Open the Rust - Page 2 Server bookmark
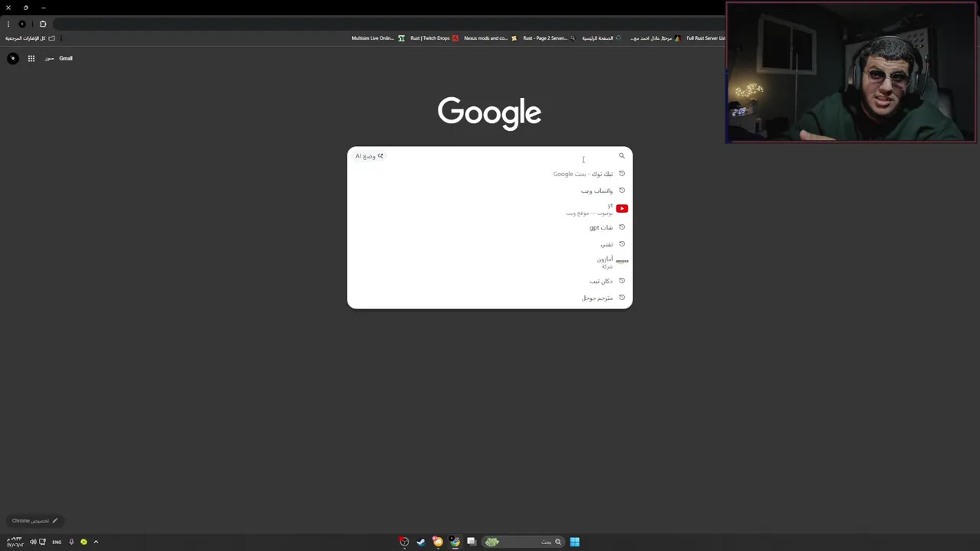This screenshot has height=551, width=980. tap(549, 38)
